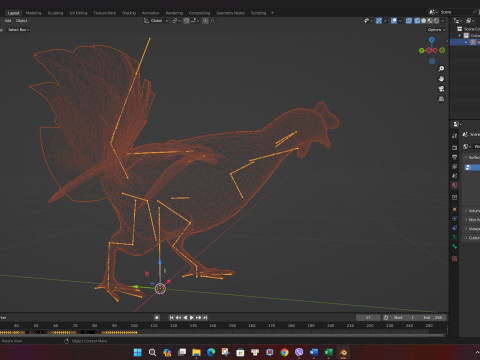Screen dimensions: 480x360
Task: Play the animation in reverse
Action: pos(185,318)
